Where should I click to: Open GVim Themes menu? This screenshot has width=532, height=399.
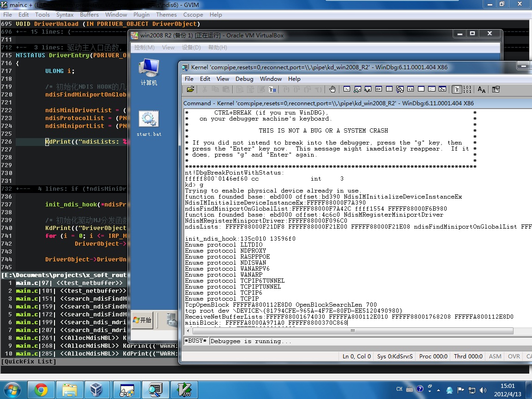click(166, 15)
